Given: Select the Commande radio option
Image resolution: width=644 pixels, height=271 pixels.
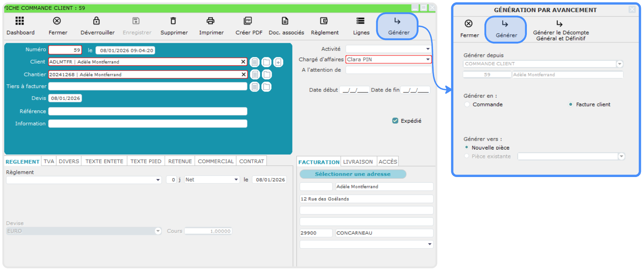Looking at the screenshot, I should (x=467, y=105).
